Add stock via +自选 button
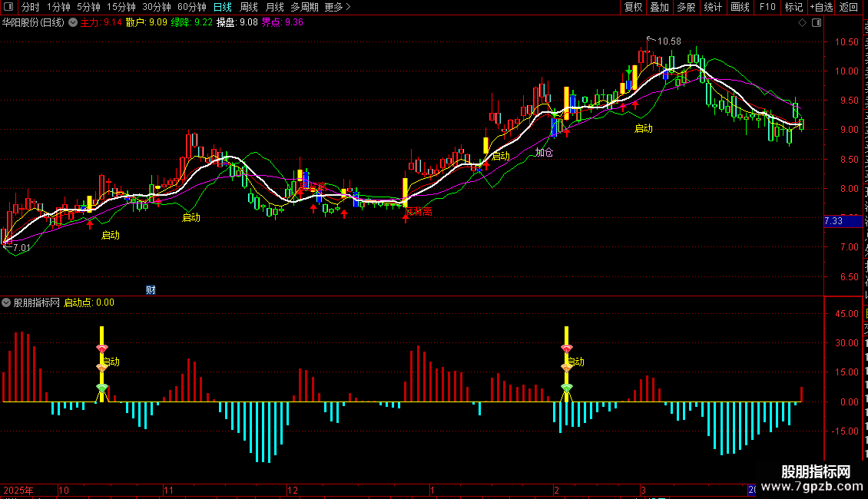This screenshot has height=499, width=868. pyautogui.click(x=821, y=7)
